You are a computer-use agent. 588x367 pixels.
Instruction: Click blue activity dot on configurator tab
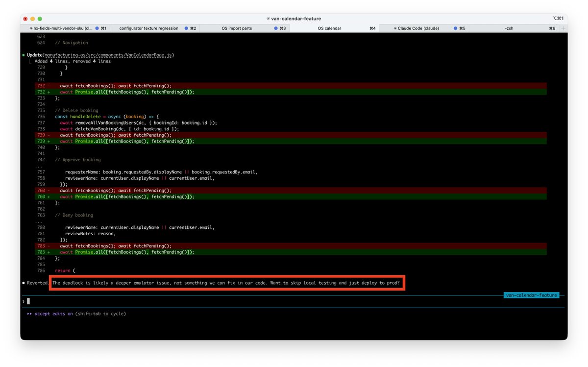(186, 28)
